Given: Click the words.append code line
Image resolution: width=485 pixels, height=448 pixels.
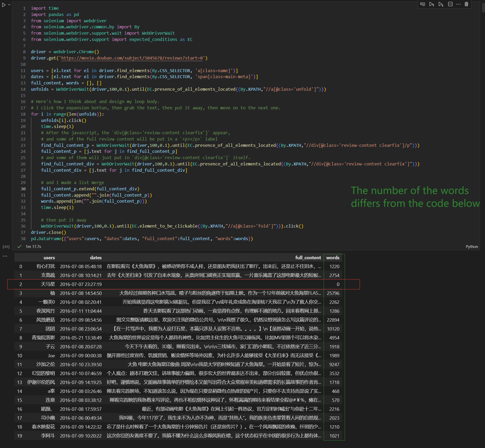Looking at the screenshot, I should pyautogui.click(x=94, y=201).
